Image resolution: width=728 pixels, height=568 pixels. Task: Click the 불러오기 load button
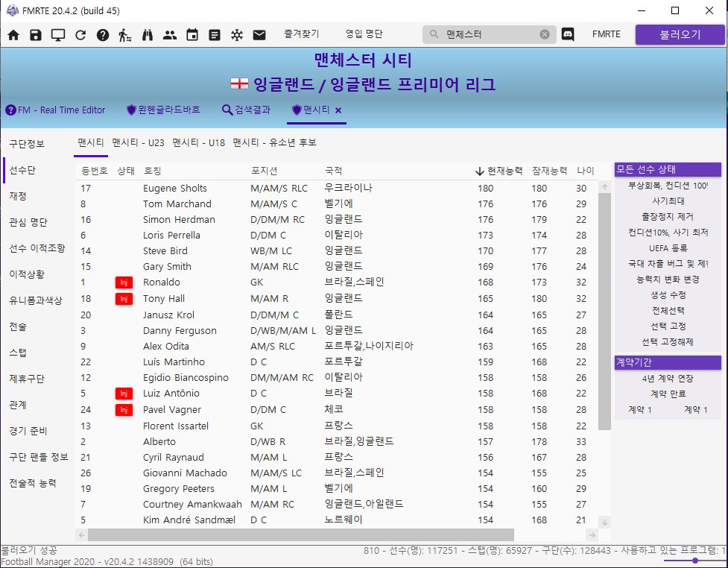(x=680, y=35)
